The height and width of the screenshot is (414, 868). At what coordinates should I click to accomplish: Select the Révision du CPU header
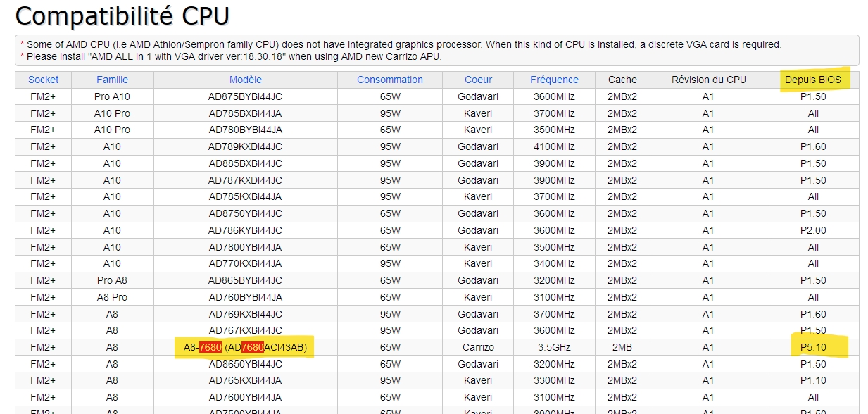pyautogui.click(x=707, y=80)
